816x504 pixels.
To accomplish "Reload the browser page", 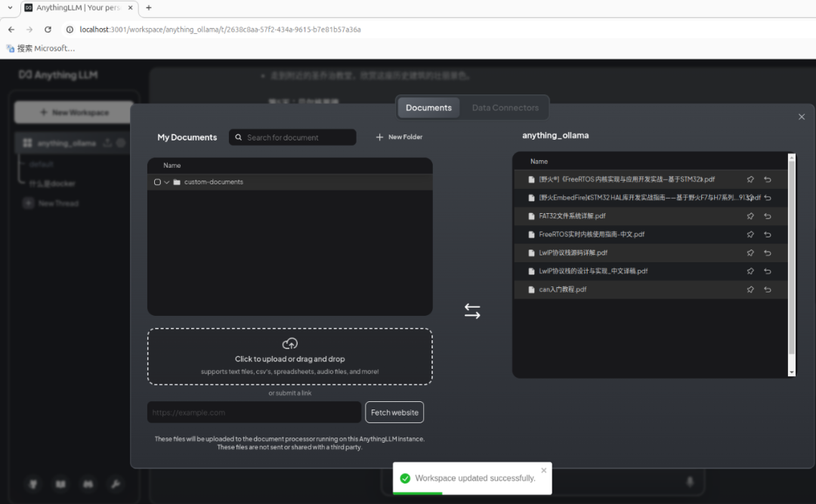I will (48, 29).
